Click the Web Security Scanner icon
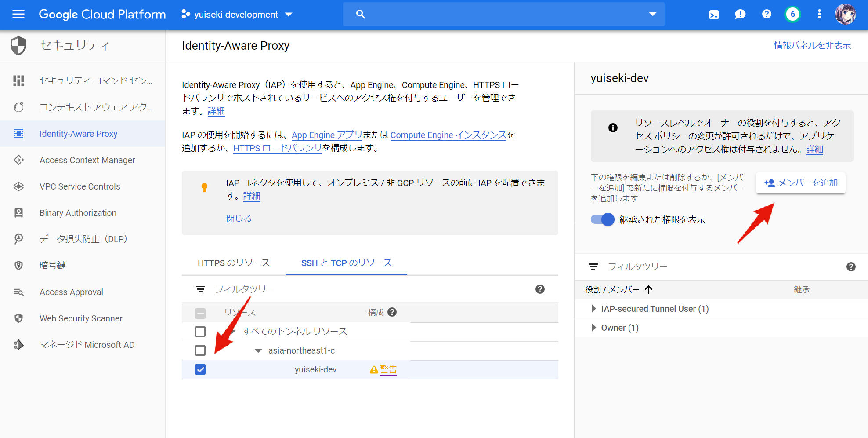Viewport: 868px width, 438px height. click(18, 318)
